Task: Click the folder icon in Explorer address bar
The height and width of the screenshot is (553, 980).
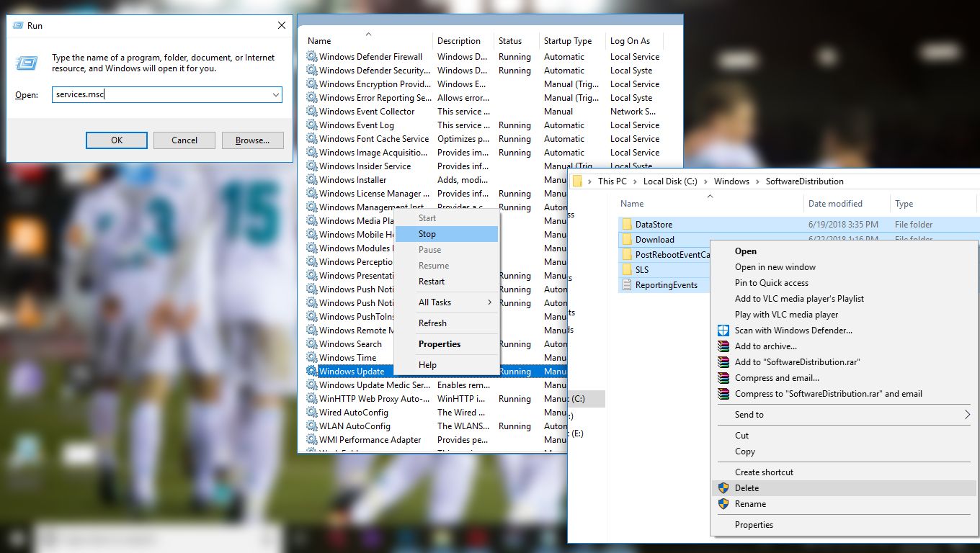Action: (577, 181)
